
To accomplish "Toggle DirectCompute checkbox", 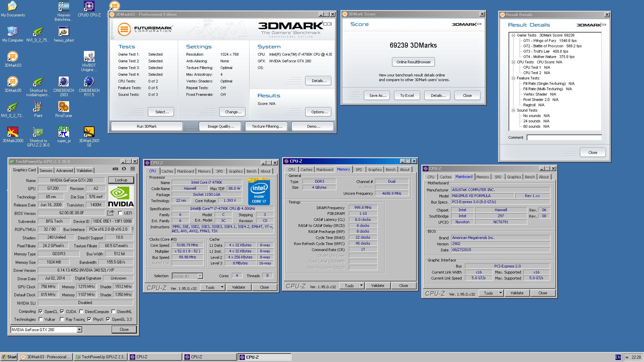I will [x=81, y=311].
